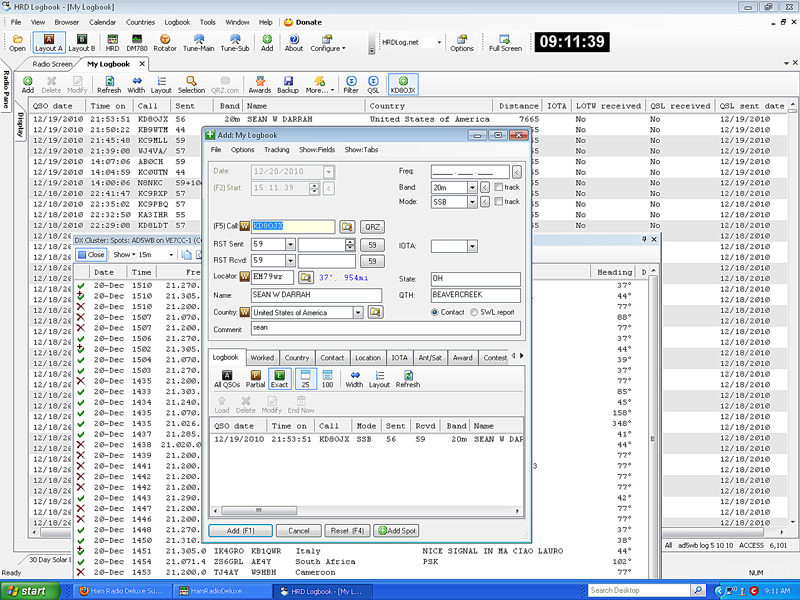Open the Selection tool in logbook toolbar
The image size is (800, 600).
click(191, 85)
